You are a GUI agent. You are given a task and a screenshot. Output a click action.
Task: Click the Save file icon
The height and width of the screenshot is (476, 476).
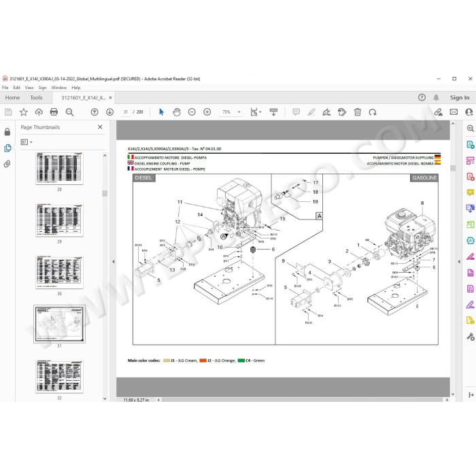pos(8,112)
